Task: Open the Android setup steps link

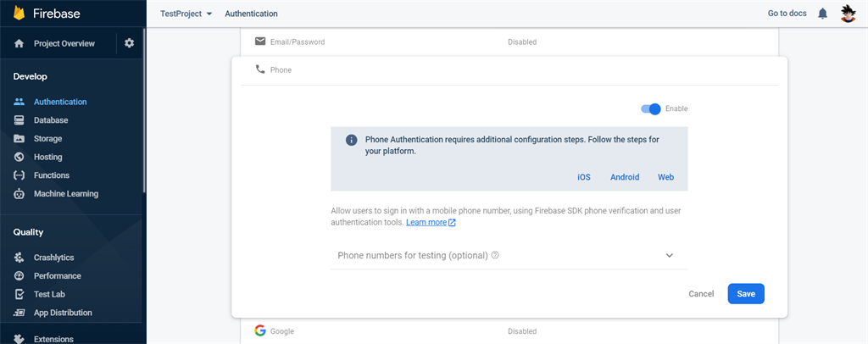Action: click(625, 177)
